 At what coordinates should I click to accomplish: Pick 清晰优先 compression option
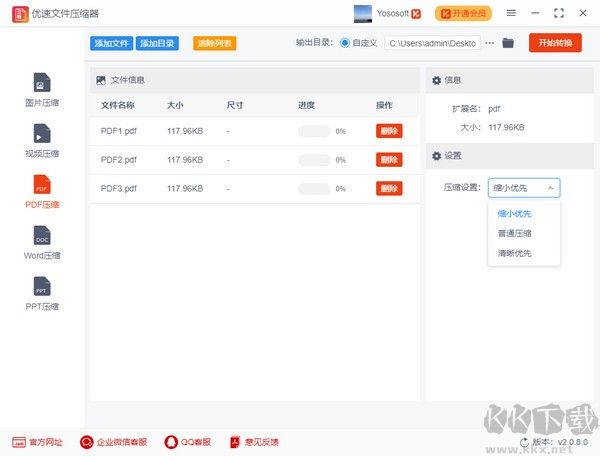coord(515,253)
